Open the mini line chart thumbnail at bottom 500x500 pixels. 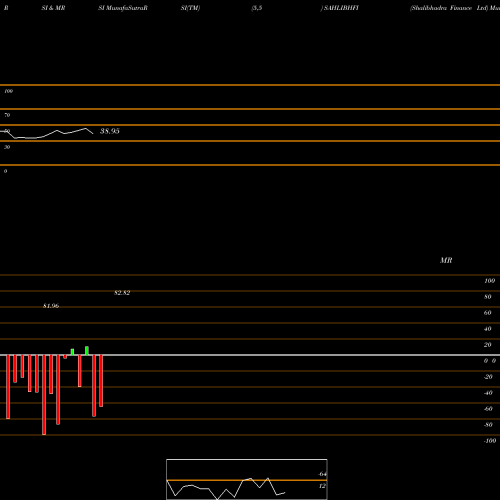[247, 479]
